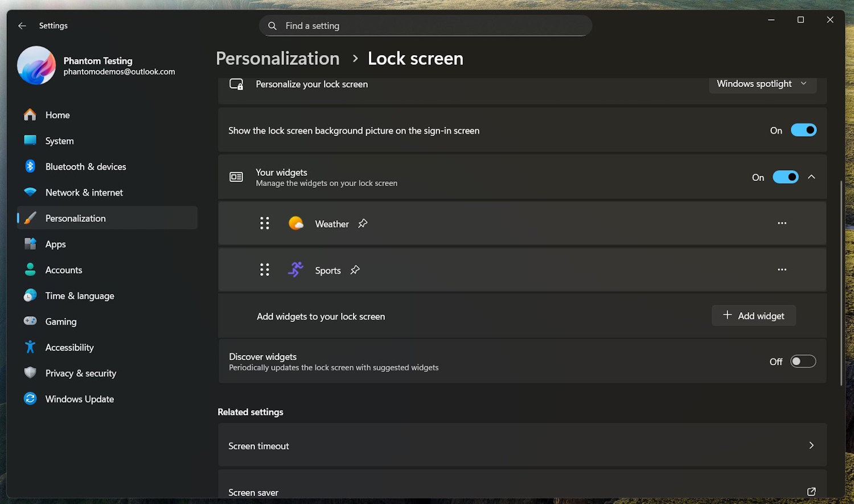Click the Find a setting search box
The width and height of the screenshot is (854, 504).
(x=425, y=26)
